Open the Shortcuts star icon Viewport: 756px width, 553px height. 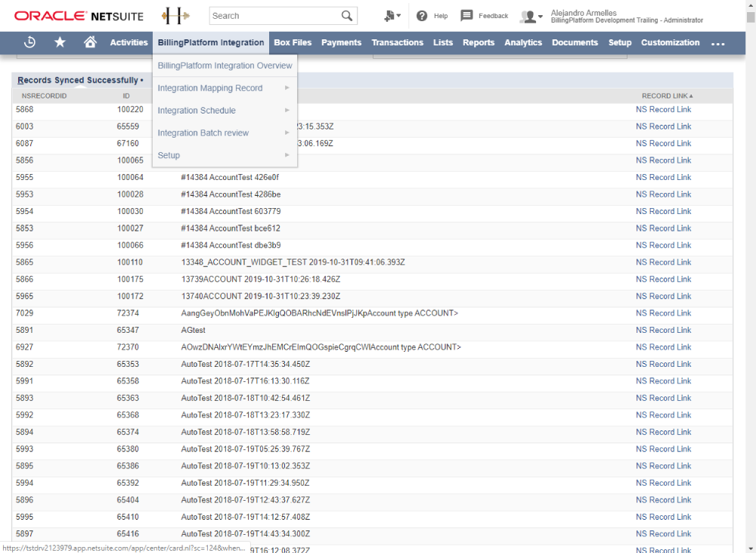tap(60, 42)
